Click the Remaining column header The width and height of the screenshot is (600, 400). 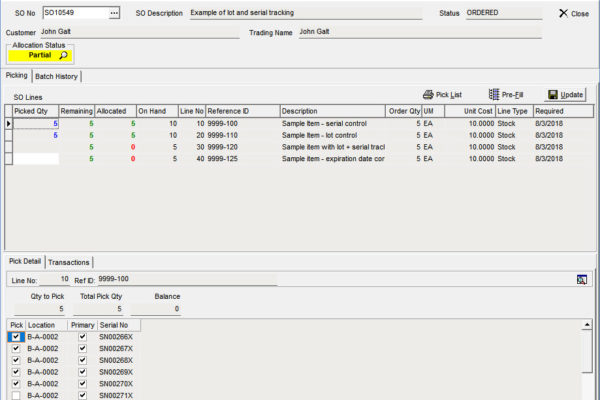coord(77,111)
